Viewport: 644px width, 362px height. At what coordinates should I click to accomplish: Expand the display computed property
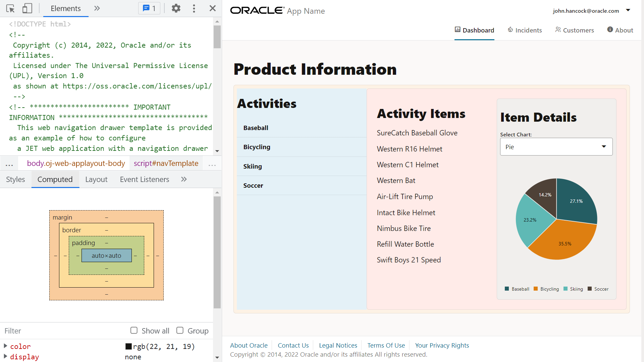(5, 356)
